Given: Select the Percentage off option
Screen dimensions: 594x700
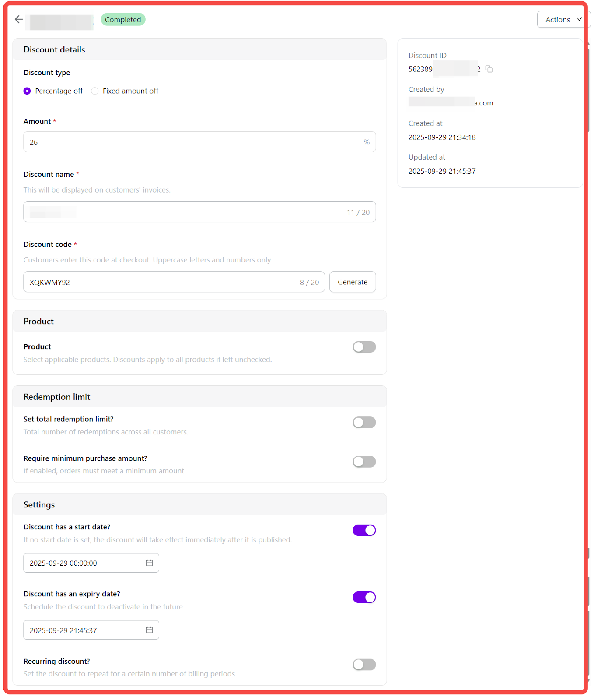Looking at the screenshot, I should (x=27, y=91).
